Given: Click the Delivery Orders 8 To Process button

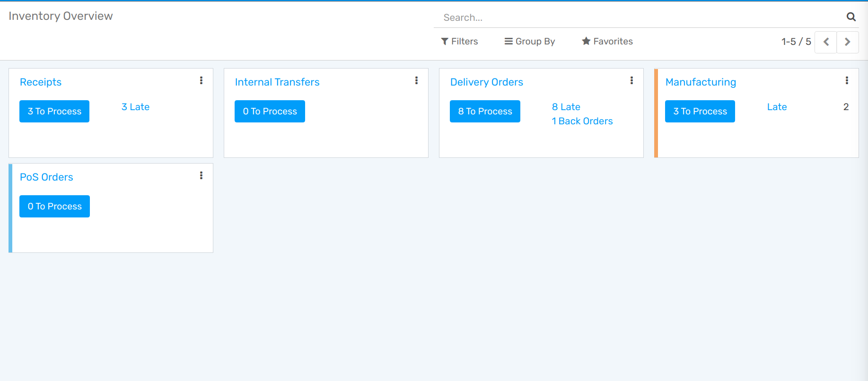Looking at the screenshot, I should coord(485,112).
